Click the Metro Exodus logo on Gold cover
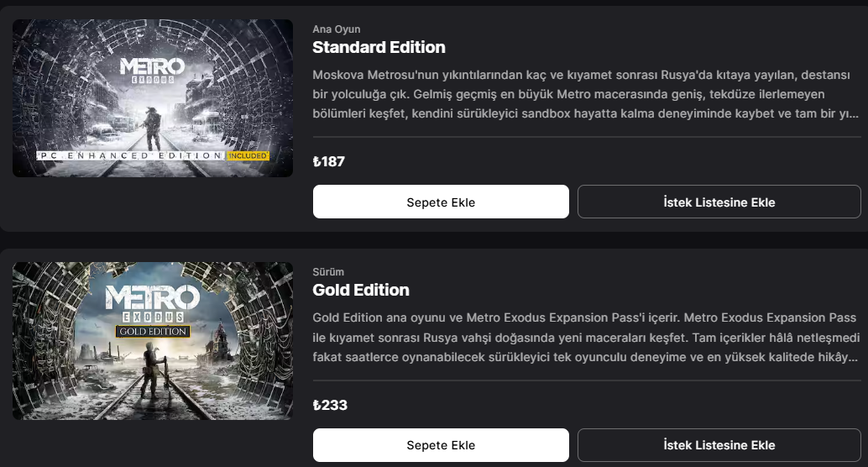The height and width of the screenshot is (467, 868). pyautogui.click(x=152, y=304)
